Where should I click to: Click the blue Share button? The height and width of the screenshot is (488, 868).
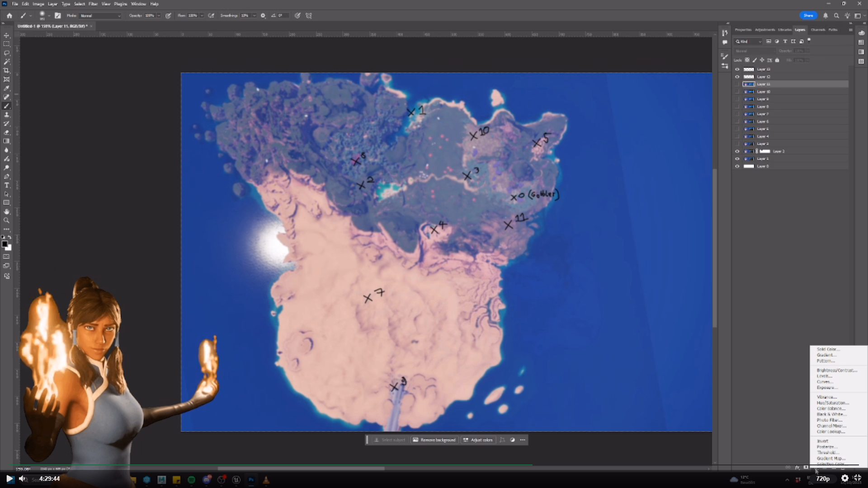point(808,15)
